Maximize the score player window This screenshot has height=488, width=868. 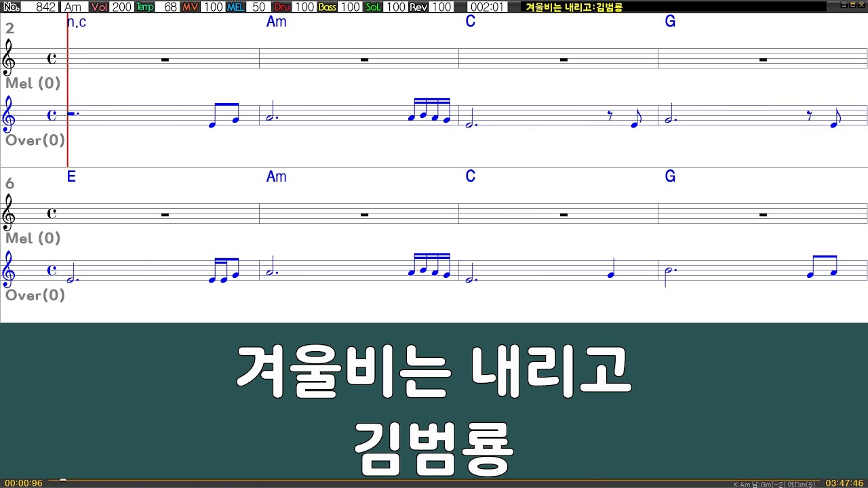[x=852, y=5]
